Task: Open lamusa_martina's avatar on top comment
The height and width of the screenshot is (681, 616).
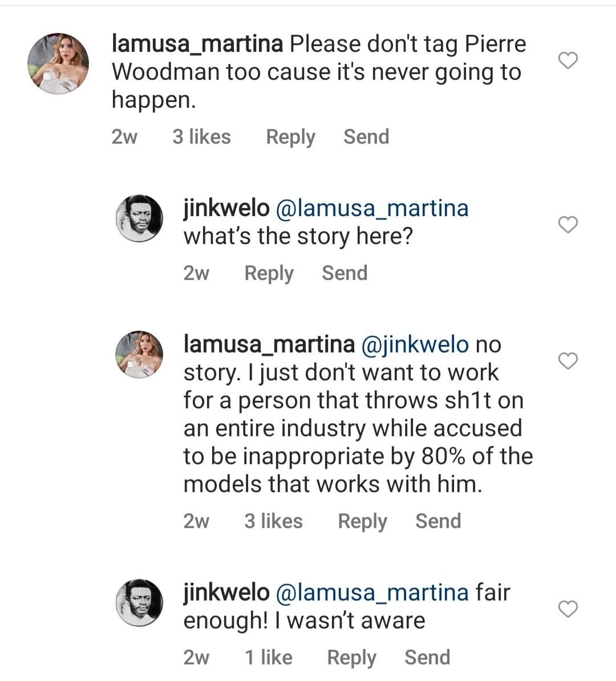Action: [x=58, y=63]
